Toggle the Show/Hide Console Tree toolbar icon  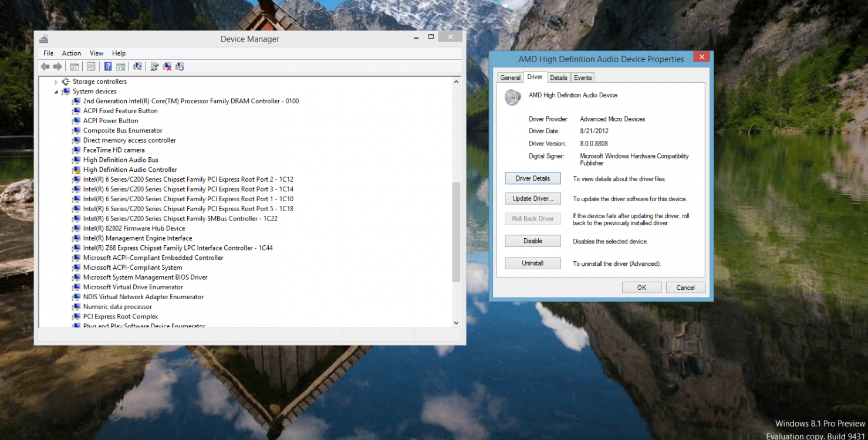click(75, 67)
